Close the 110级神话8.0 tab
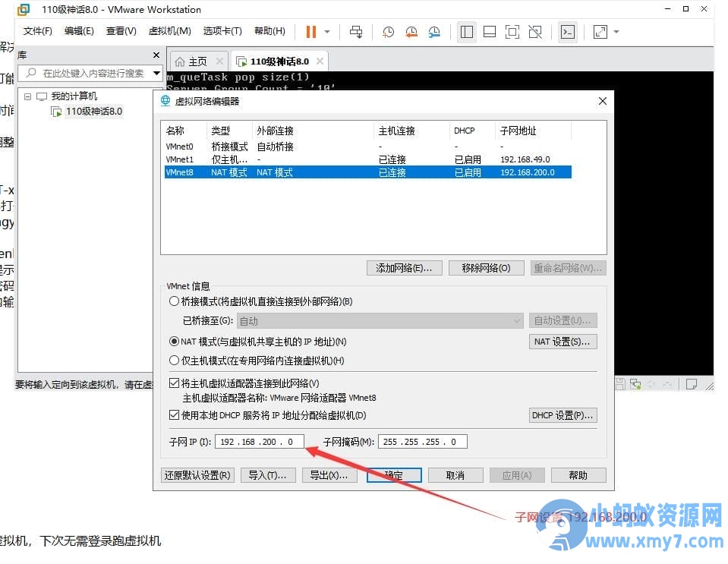Viewport: 728px width, 564px height. [320, 61]
